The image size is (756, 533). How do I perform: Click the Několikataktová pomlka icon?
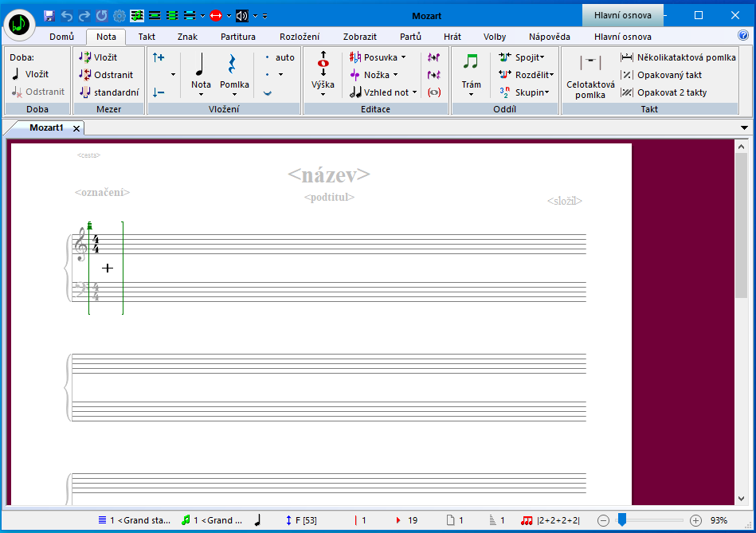(x=627, y=57)
